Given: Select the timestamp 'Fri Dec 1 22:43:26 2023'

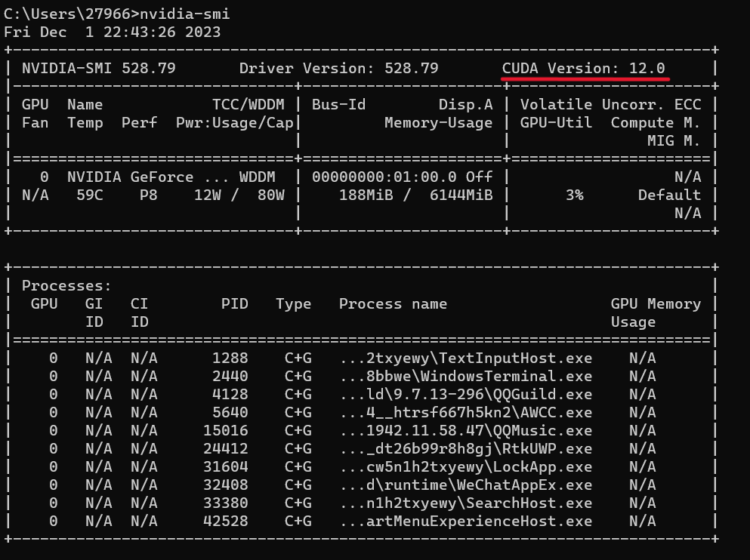Looking at the screenshot, I should (113, 32).
